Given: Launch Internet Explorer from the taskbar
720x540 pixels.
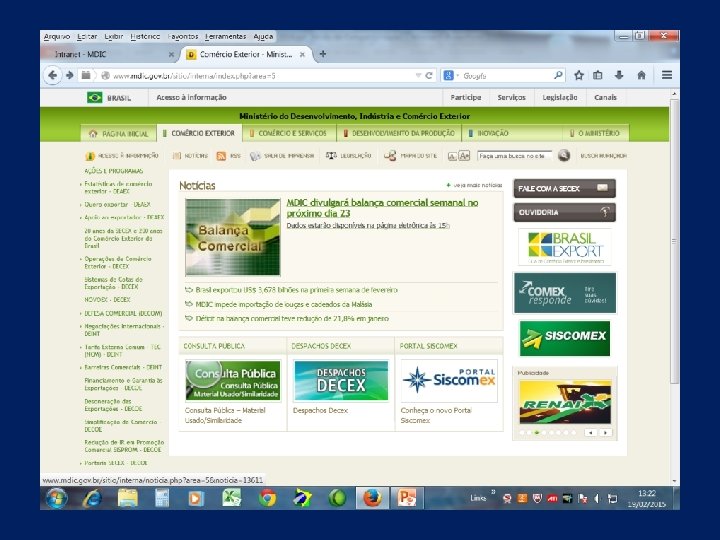Looking at the screenshot, I should click(92, 498).
